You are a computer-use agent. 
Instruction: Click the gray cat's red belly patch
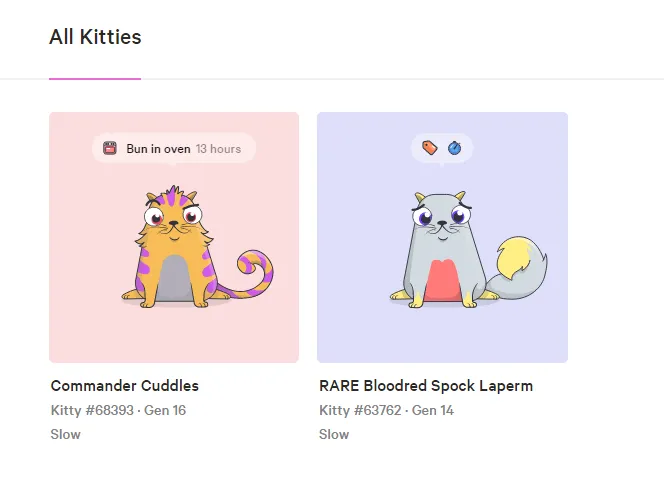click(443, 280)
